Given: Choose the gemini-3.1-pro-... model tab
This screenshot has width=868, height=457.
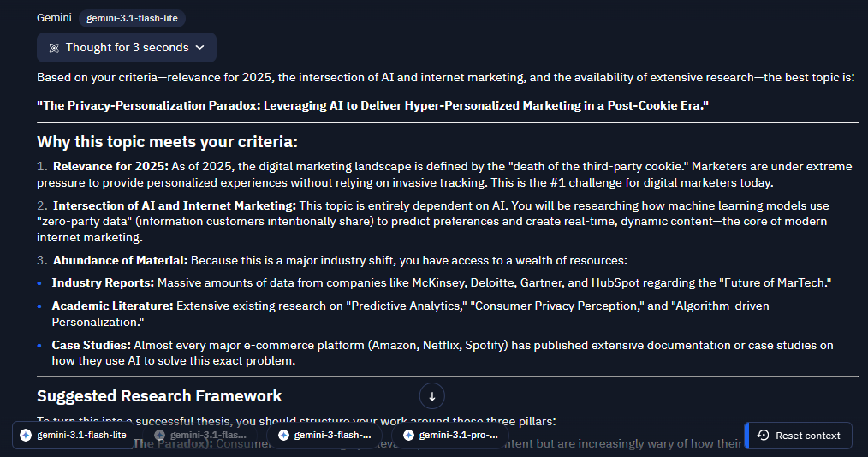Looking at the screenshot, I should pyautogui.click(x=450, y=436).
